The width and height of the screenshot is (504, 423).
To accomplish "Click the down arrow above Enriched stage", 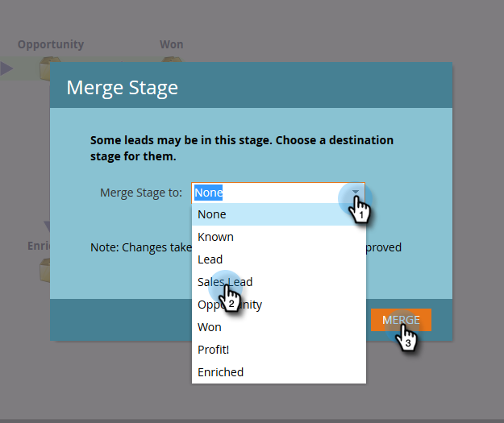I will (x=47, y=226).
